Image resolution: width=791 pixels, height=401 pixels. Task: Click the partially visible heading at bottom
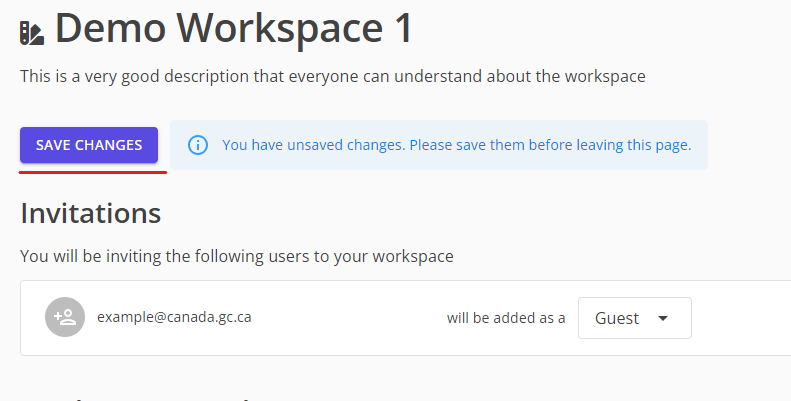pyautogui.click(x=140, y=397)
